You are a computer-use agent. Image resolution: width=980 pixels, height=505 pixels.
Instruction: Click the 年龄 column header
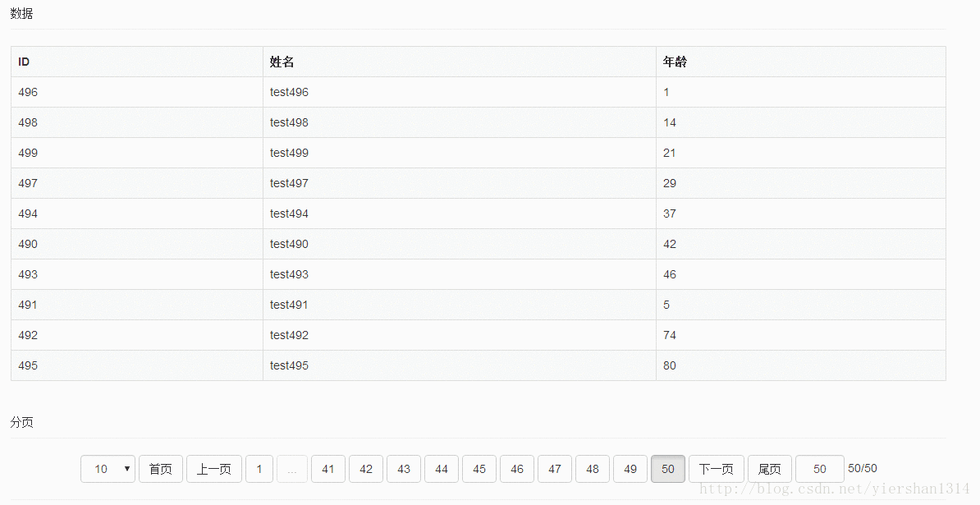click(675, 62)
